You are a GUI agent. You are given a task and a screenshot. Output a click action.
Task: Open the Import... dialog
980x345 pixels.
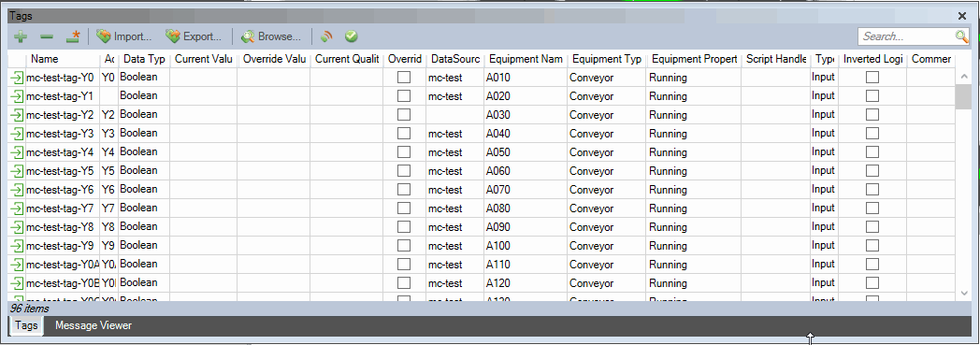[123, 36]
